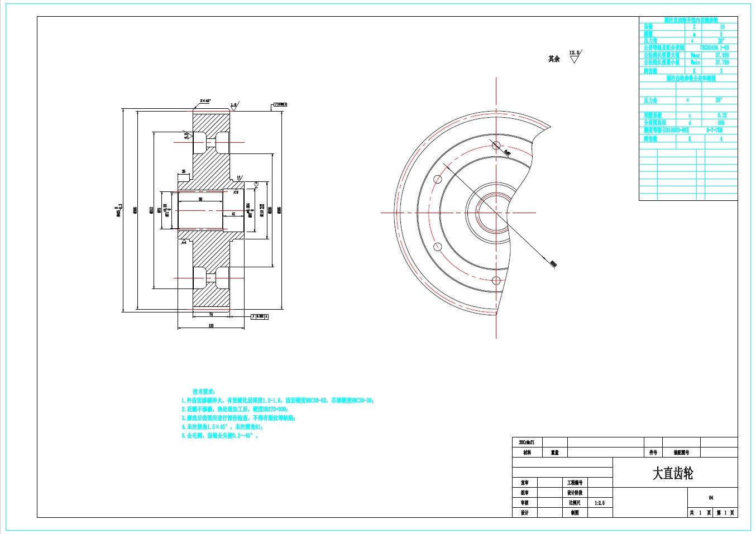Click the title text 大直齿轮
Image resolution: width=756 pixels, height=534 pixels.
point(673,474)
